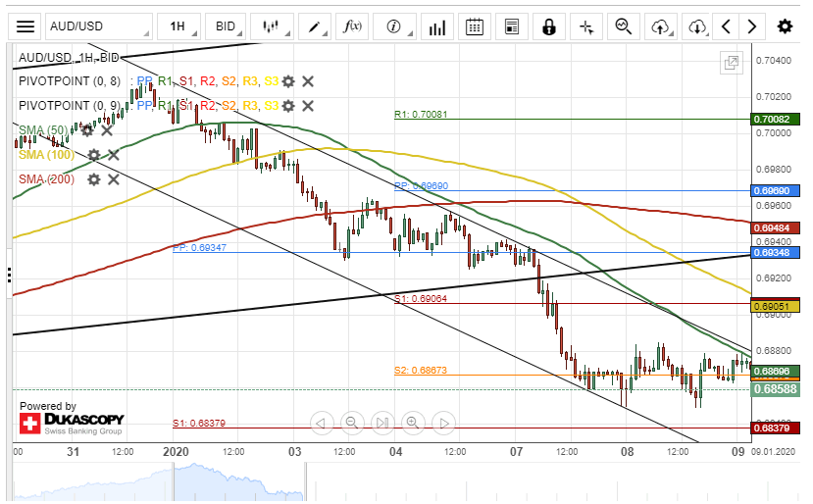Open SMA (200) settings gear
The image size is (813, 504).
tap(94, 179)
